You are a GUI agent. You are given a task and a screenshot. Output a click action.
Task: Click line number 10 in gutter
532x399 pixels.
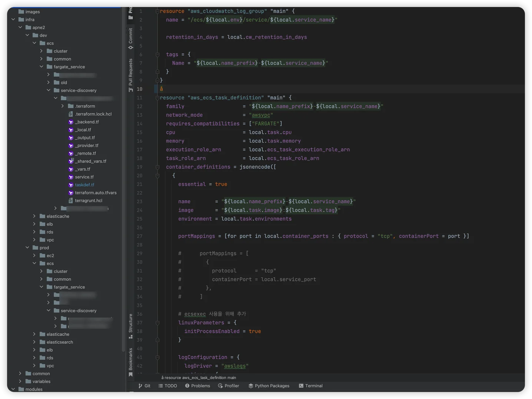point(139,89)
